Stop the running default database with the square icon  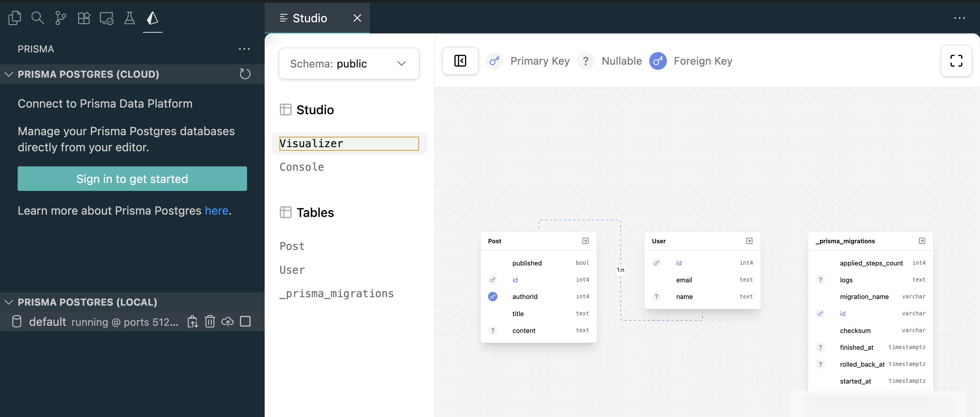pos(245,322)
